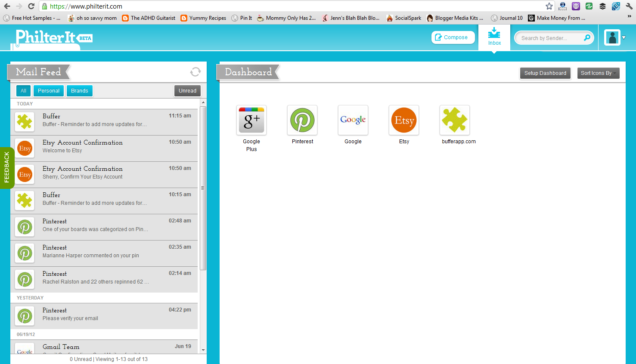Image resolution: width=636 pixels, height=364 pixels.
Task: Open Welcome to Etsy email
Action: [104, 148]
